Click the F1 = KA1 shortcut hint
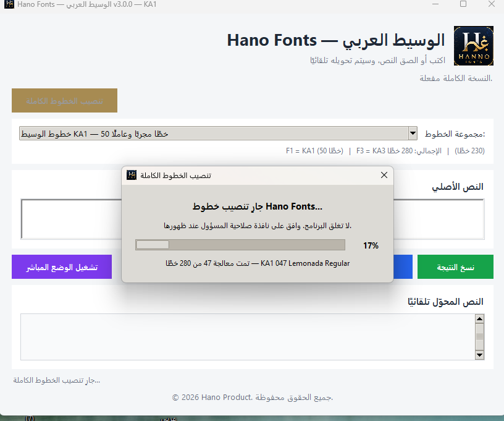This screenshot has height=421, width=504. 314,150
